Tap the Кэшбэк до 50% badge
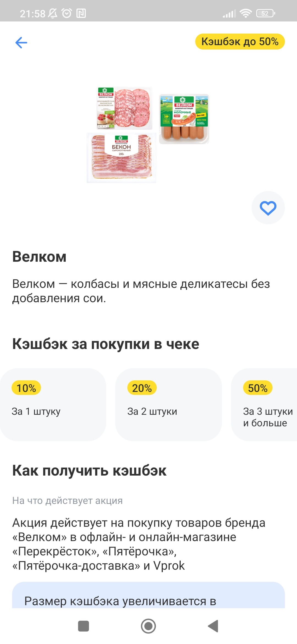Viewport: 297px width, 644px height. [240, 42]
